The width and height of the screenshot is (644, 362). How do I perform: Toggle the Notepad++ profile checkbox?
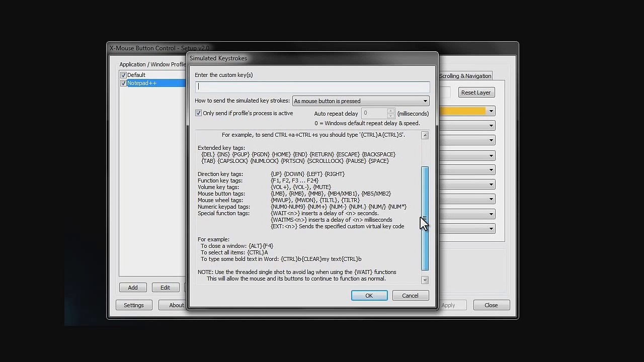[x=123, y=83]
